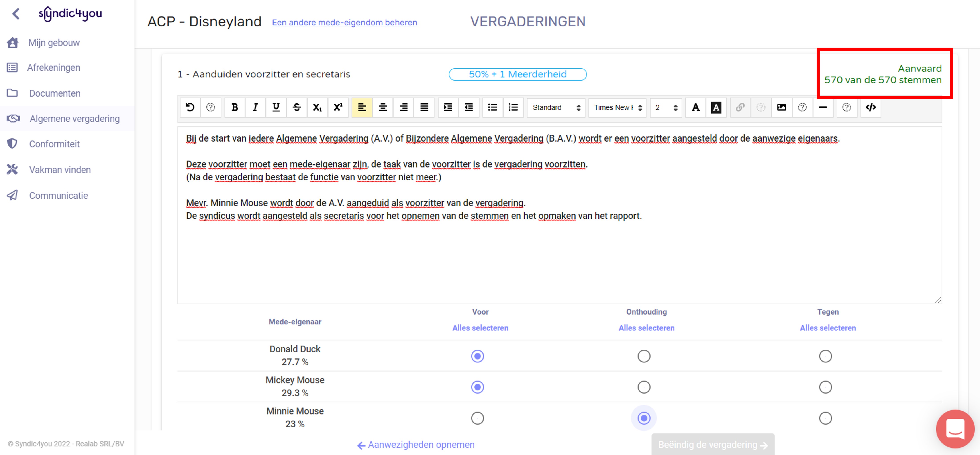Toggle bold formatting
This screenshot has width=980, height=455.
pyautogui.click(x=234, y=107)
